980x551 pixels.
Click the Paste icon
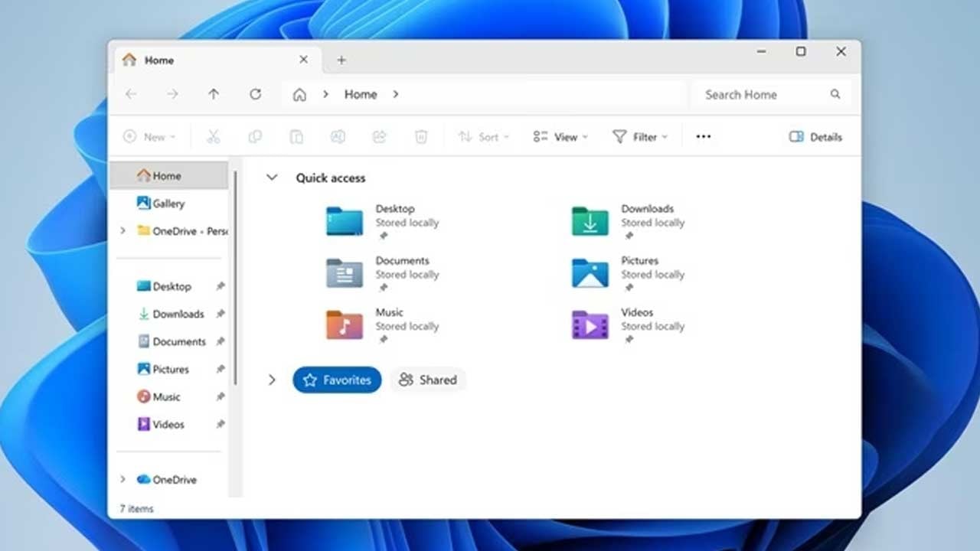[296, 136]
